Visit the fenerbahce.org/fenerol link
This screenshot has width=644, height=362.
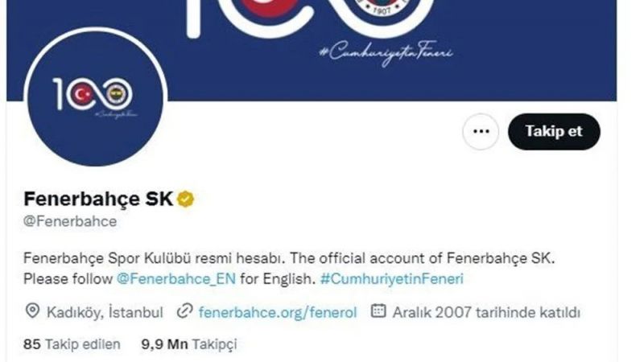(278, 313)
